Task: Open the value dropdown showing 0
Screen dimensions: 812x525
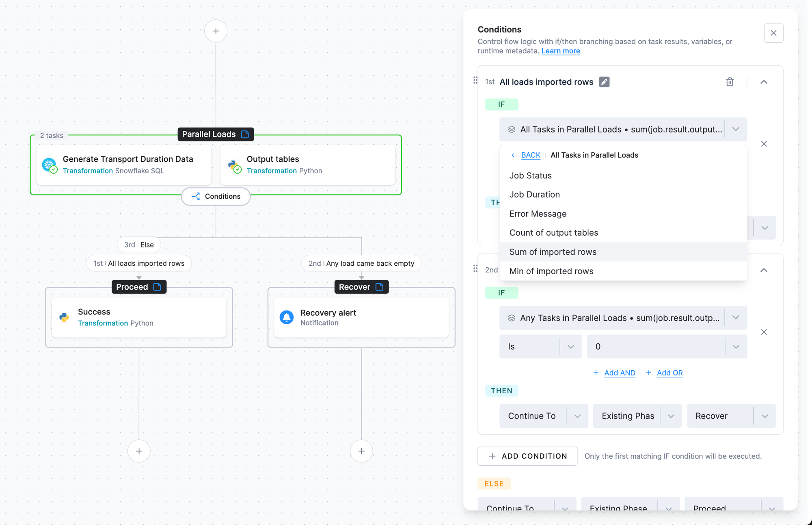Action: [x=667, y=347]
